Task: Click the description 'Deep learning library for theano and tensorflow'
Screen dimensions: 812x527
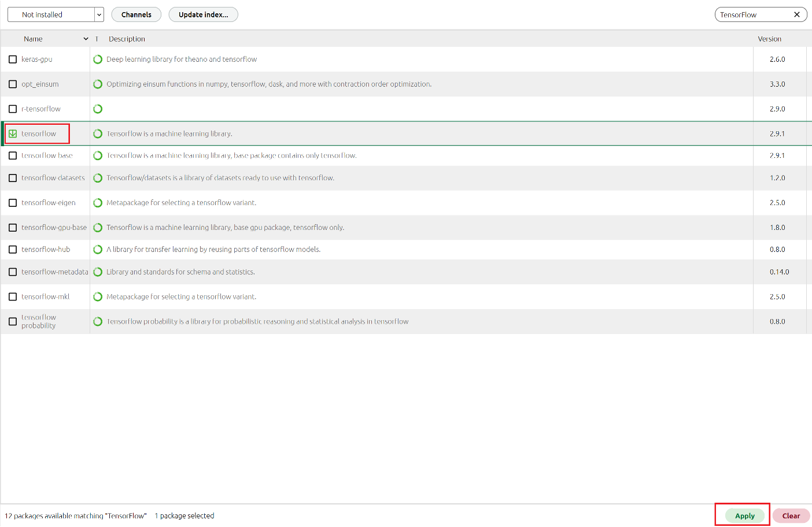Action: point(182,60)
